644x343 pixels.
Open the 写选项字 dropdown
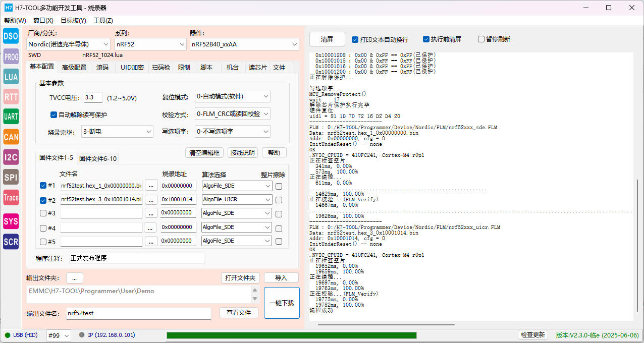[233, 132]
